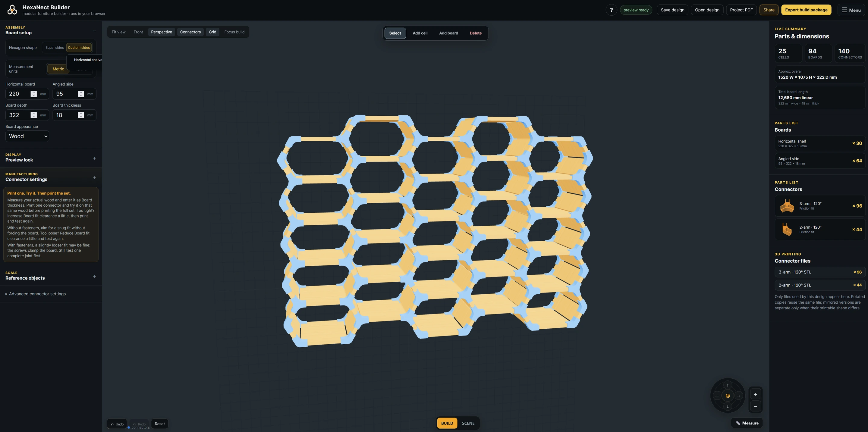
Task: Click the 3-arm 120° connector thumbnail
Action: click(x=787, y=206)
